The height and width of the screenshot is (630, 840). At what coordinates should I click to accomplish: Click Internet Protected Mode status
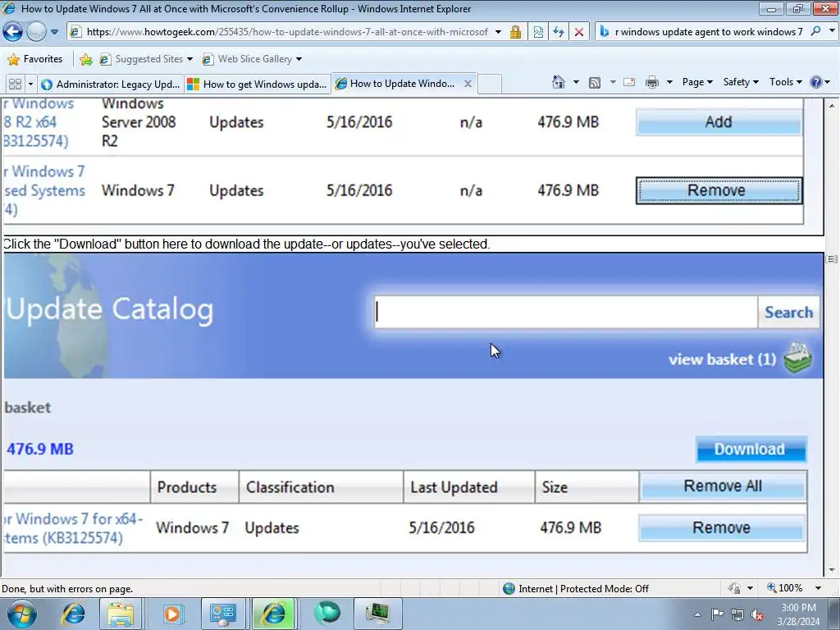pos(576,589)
